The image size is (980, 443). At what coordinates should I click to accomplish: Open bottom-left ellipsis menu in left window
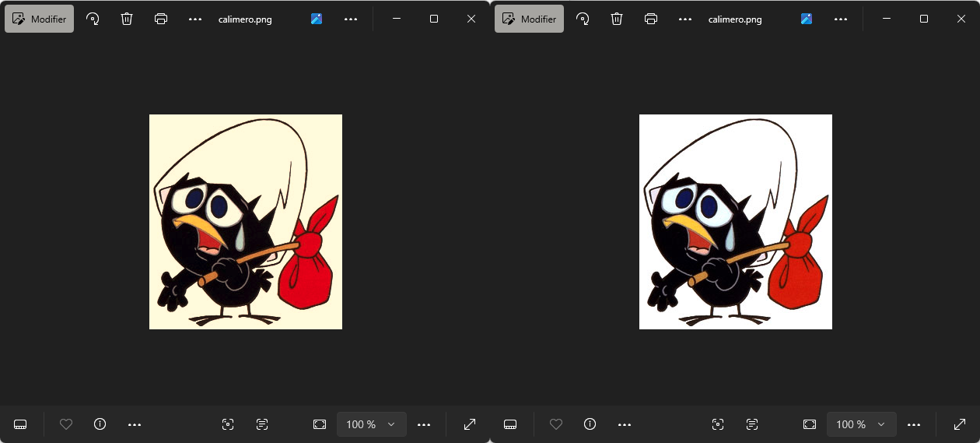[135, 424]
